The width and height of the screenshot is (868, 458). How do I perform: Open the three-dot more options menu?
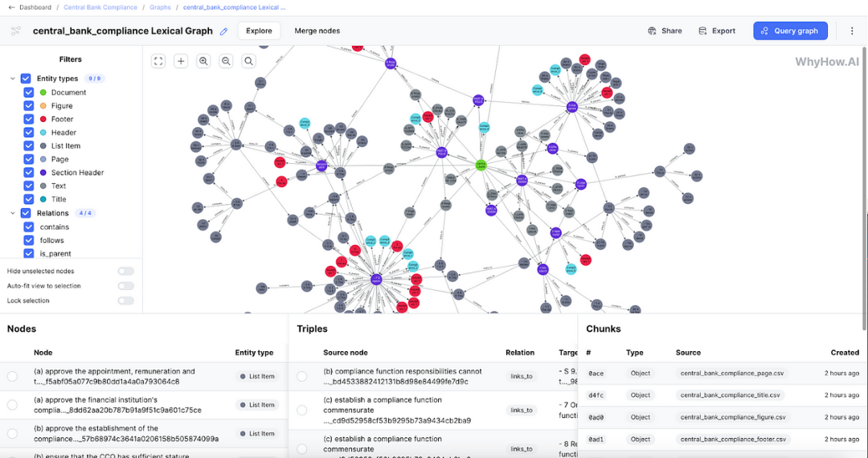[852, 31]
